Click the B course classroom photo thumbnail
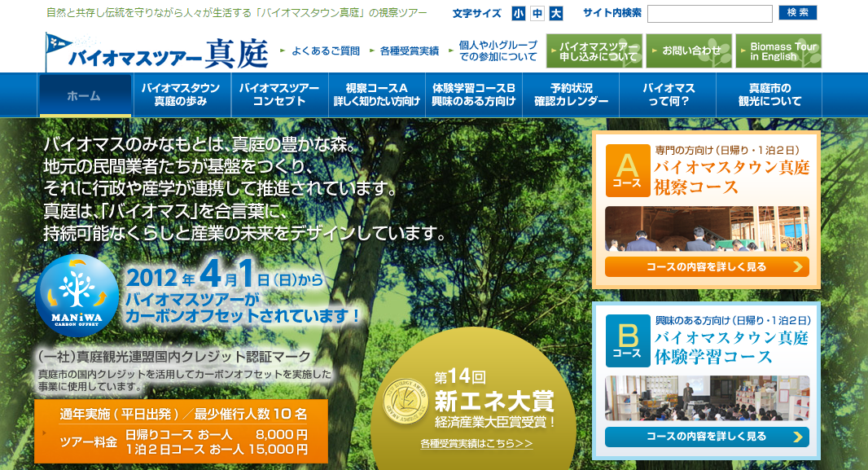The image size is (868, 470). (x=707, y=398)
